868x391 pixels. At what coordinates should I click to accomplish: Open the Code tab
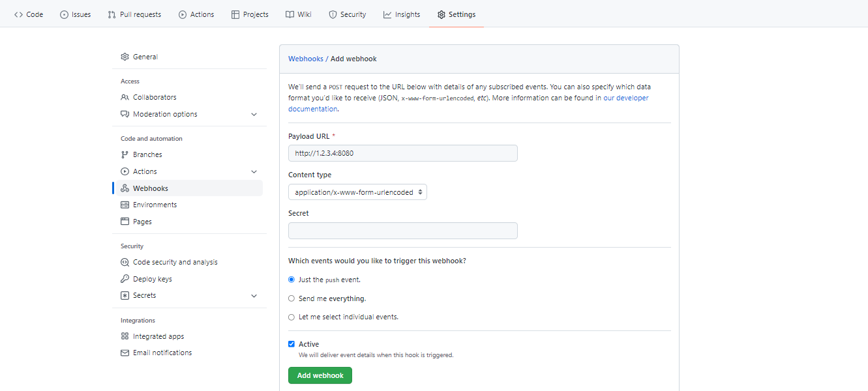29,14
